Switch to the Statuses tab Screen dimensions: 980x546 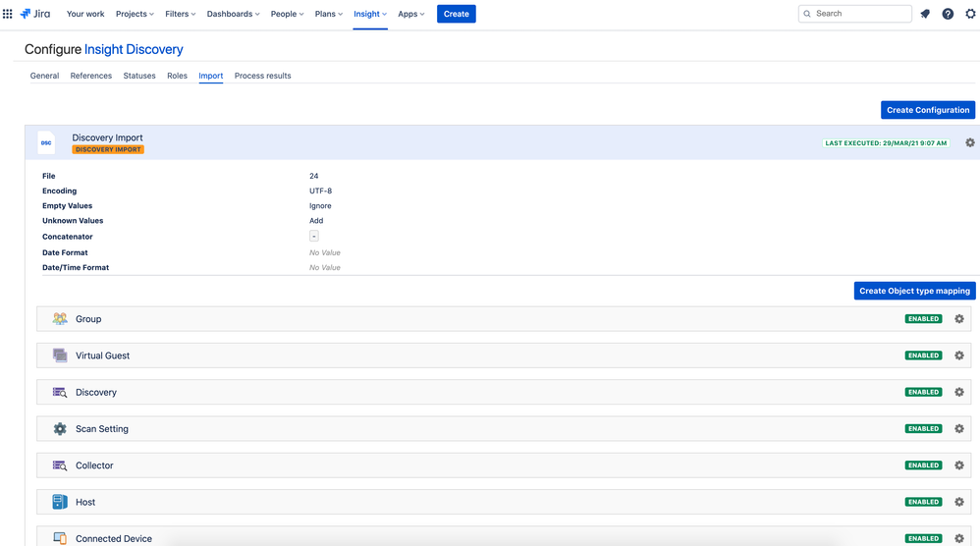click(x=139, y=76)
